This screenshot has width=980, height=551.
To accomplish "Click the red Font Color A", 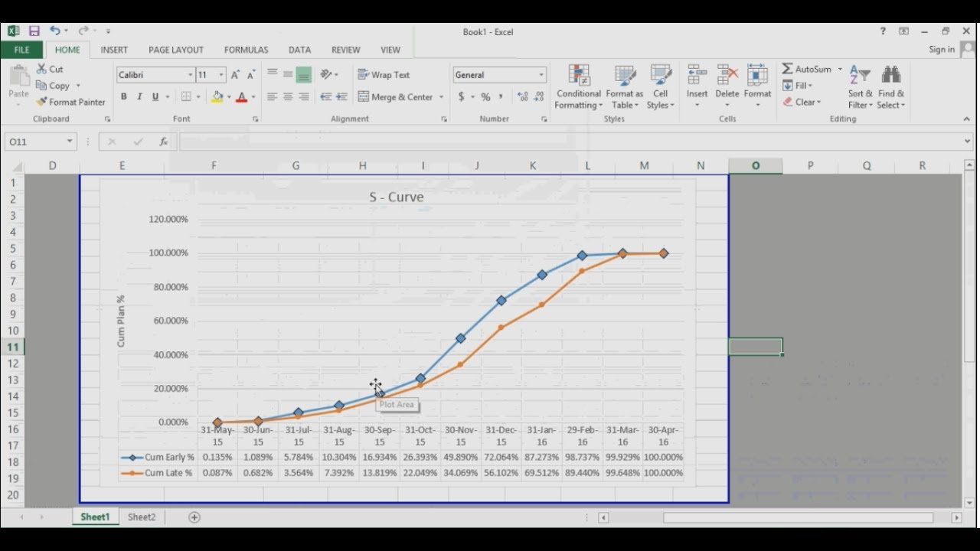I will (242, 97).
